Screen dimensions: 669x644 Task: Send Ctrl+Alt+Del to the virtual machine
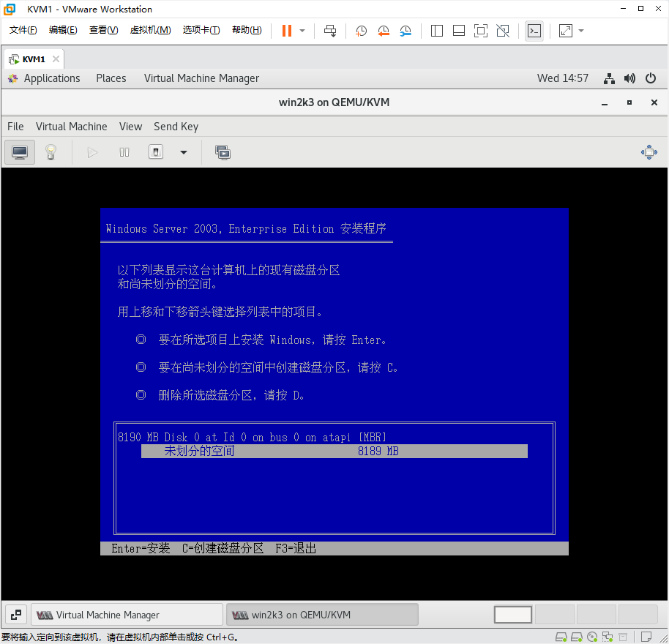[330, 31]
